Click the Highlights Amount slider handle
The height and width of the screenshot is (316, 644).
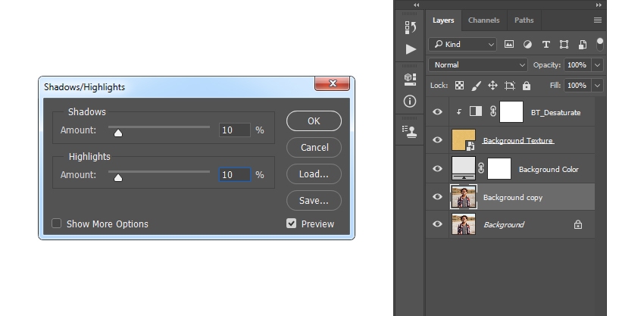pyautogui.click(x=118, y=177)
